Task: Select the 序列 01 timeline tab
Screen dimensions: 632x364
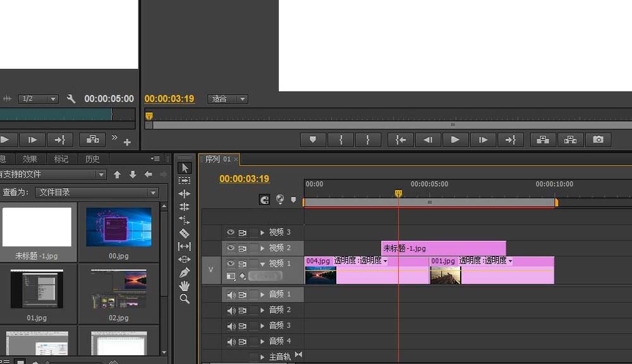Action: tap(218, 160)
